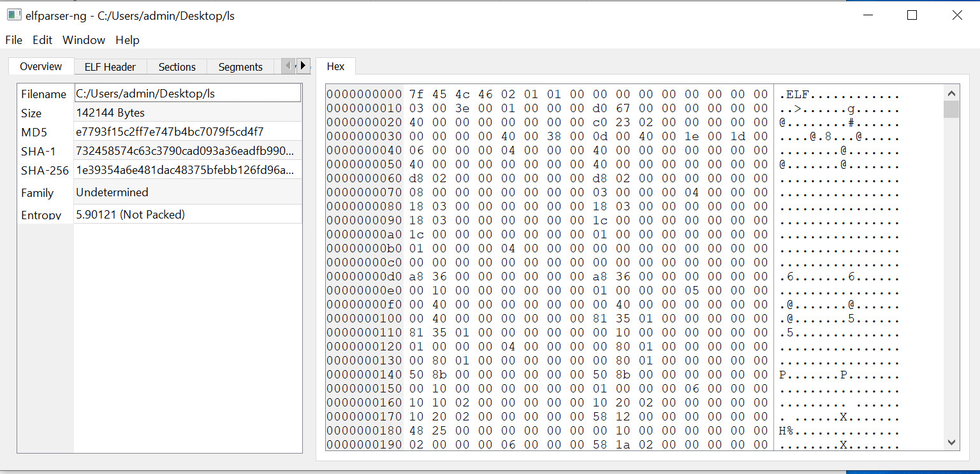Click hex view scrollbar up arrow
The height and width of the screenshot is (474, 980).
[951, 92]
